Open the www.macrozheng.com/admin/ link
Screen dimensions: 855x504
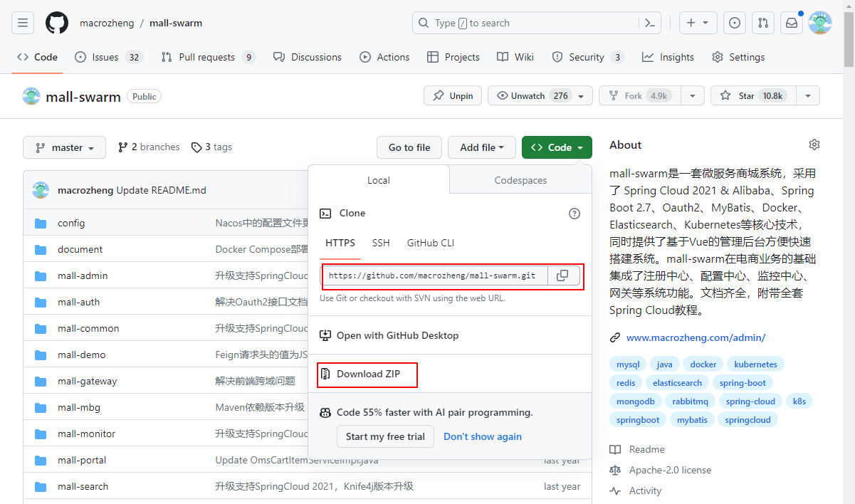pyautogui.click(x=696, y=337)
